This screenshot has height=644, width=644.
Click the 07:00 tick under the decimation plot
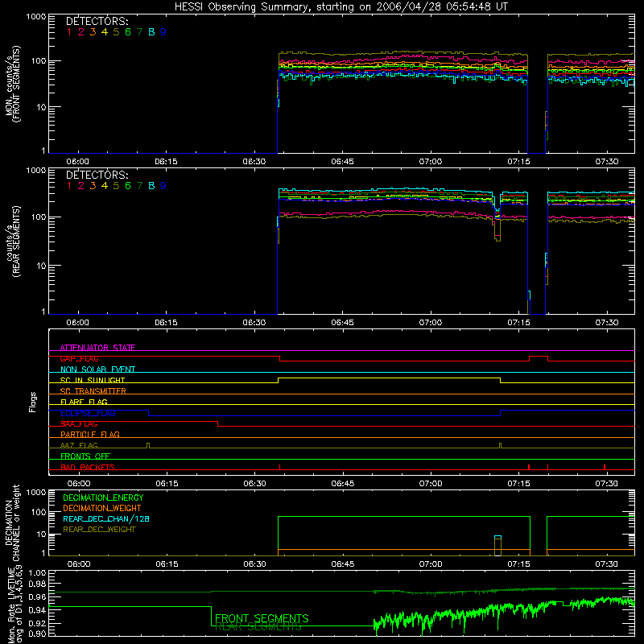coord(431,564)
